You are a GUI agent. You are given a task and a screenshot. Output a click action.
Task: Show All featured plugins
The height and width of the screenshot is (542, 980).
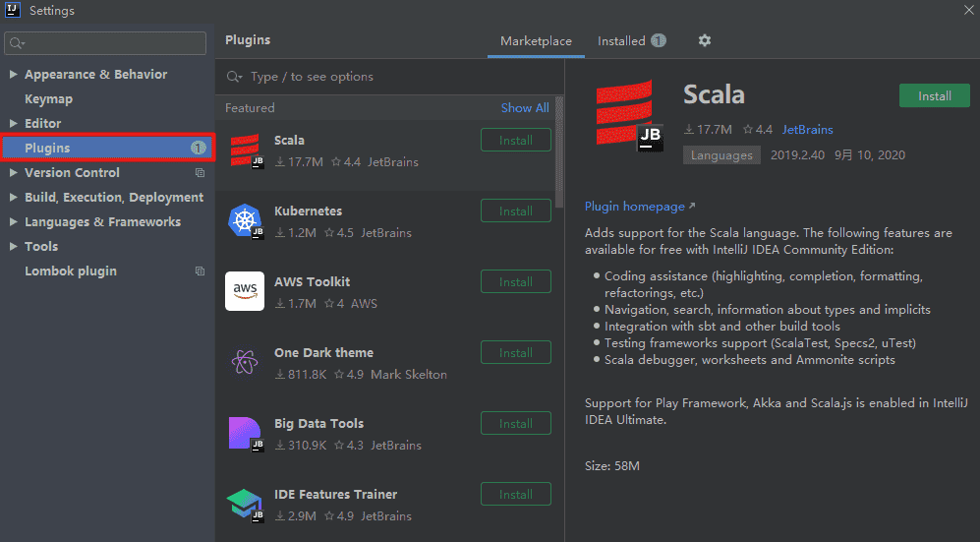(x=525, y=107)
